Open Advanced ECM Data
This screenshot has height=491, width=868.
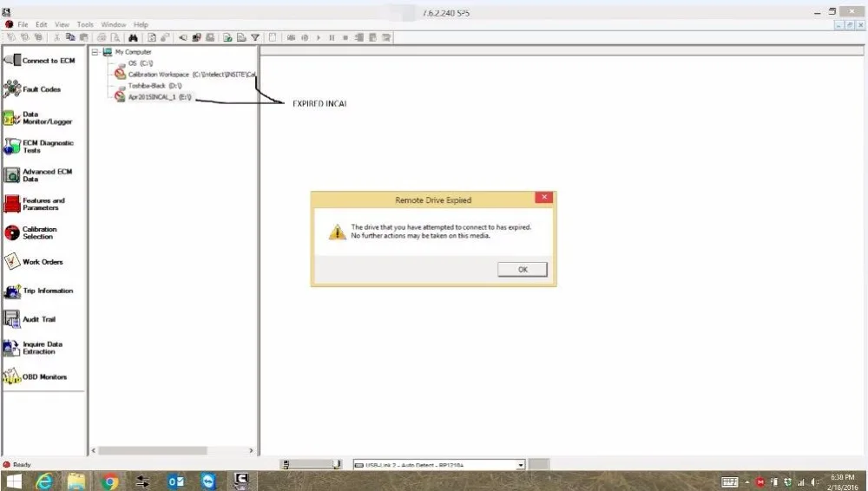[38, 175]
